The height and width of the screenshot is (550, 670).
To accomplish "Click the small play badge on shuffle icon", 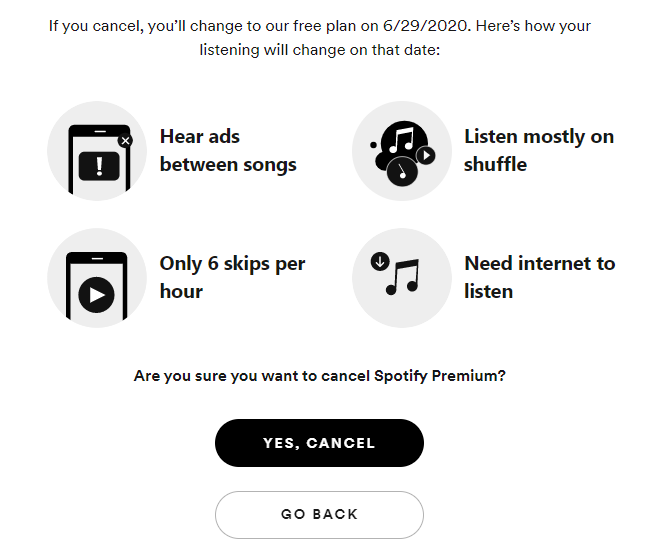I will 426,156.
